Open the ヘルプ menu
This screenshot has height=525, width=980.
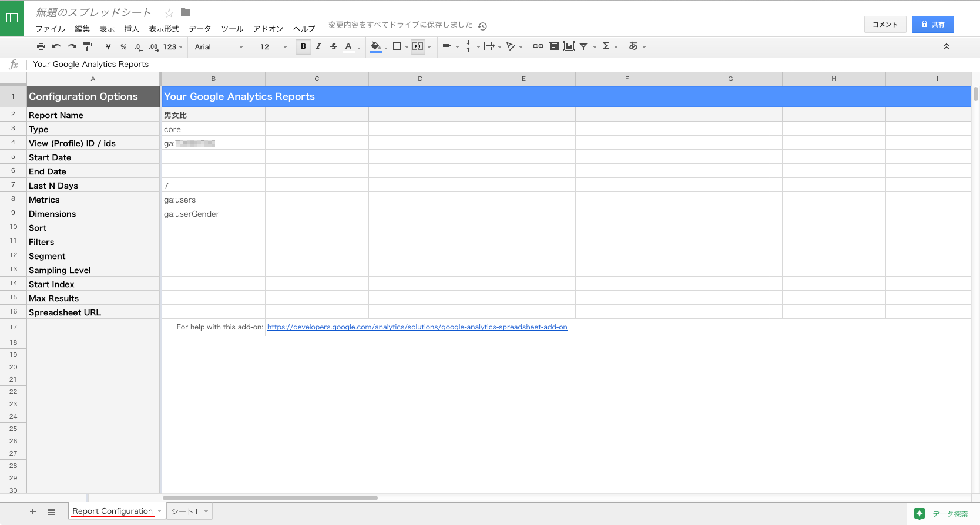[x=304, y=29]
